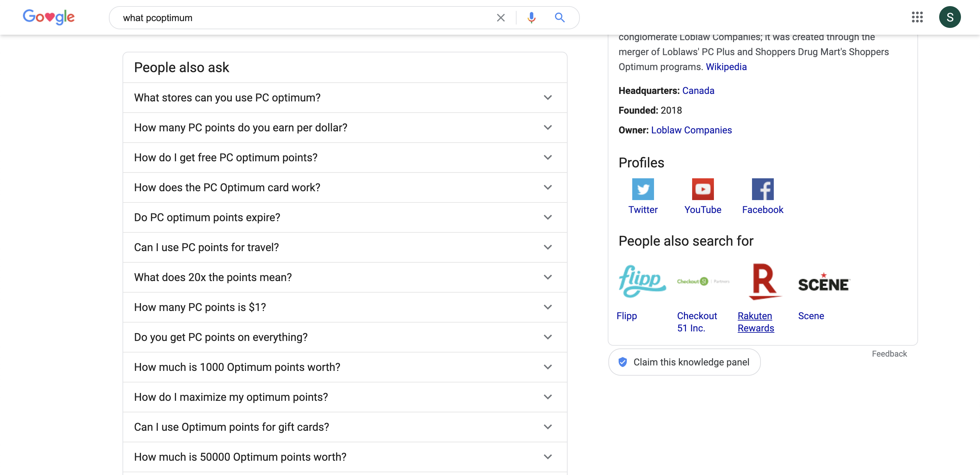Select the Rakuten logo thumbnail

point(765,281)
